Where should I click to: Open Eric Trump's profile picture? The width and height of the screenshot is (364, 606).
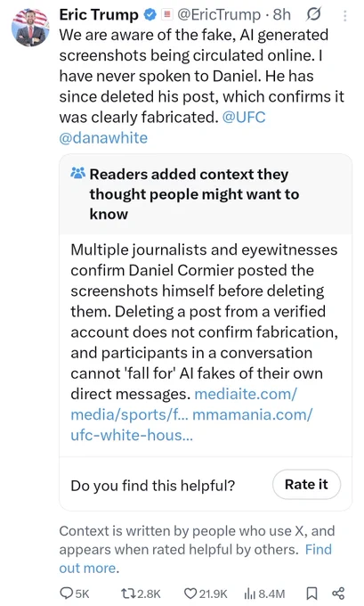pyautogui.click(x=30, y=27)
